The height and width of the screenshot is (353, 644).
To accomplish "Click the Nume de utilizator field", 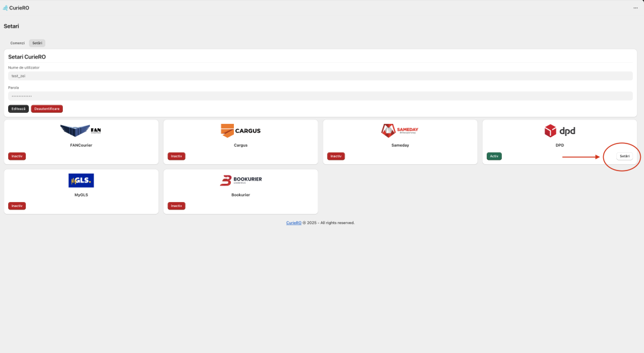I will click(x=320, y=76).
